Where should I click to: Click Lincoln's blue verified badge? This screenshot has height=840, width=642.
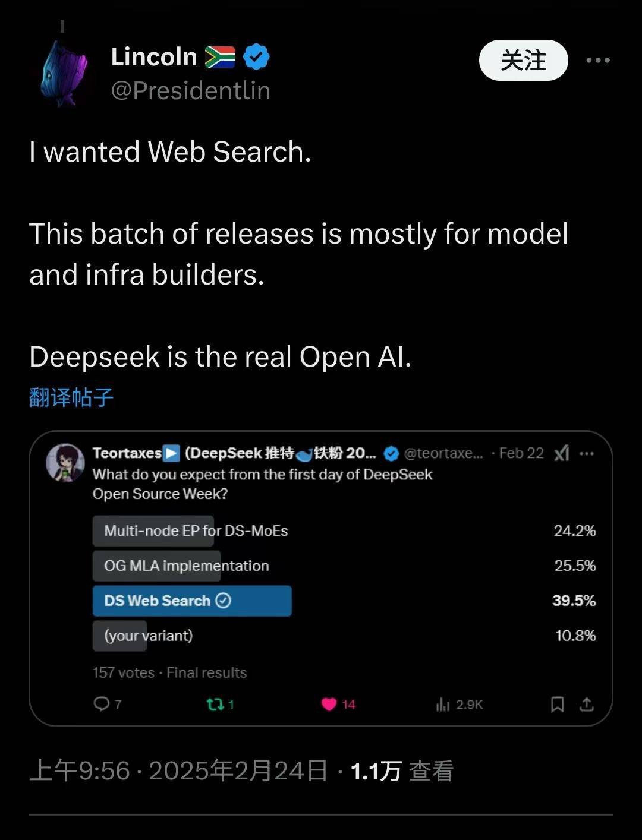[257, 57]
